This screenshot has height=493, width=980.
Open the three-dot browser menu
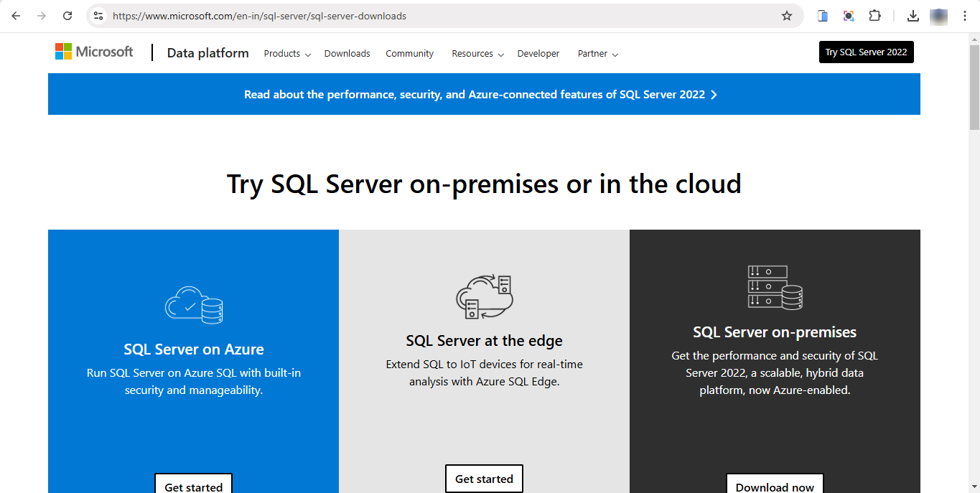coord(965,16)
